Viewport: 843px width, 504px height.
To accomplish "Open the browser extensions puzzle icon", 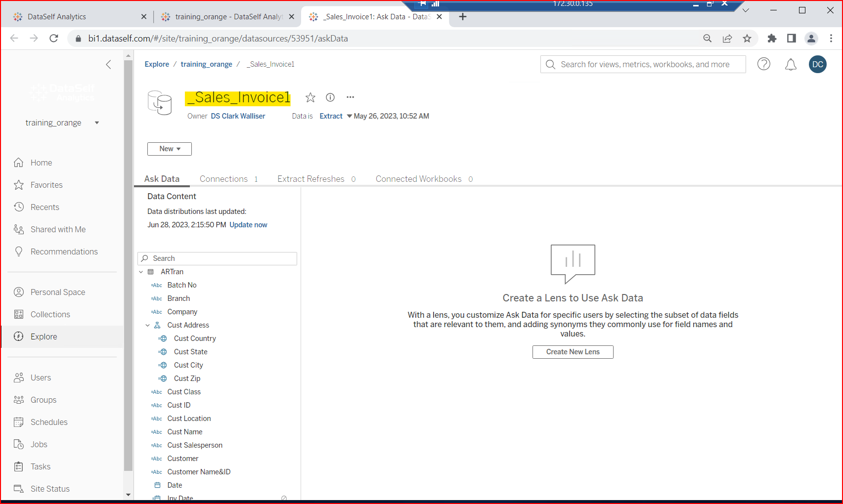I will tap(772, 39).
